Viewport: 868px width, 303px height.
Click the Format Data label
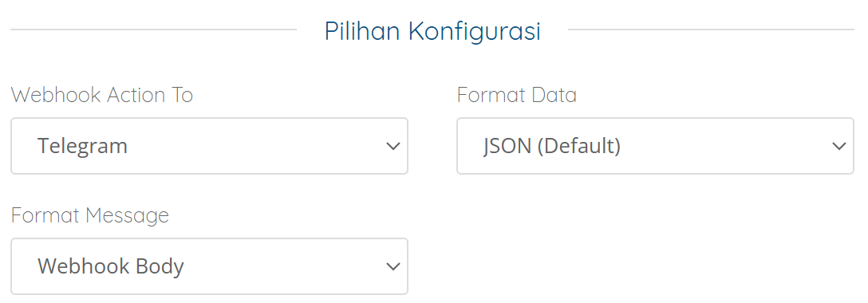tap(516, 95)
